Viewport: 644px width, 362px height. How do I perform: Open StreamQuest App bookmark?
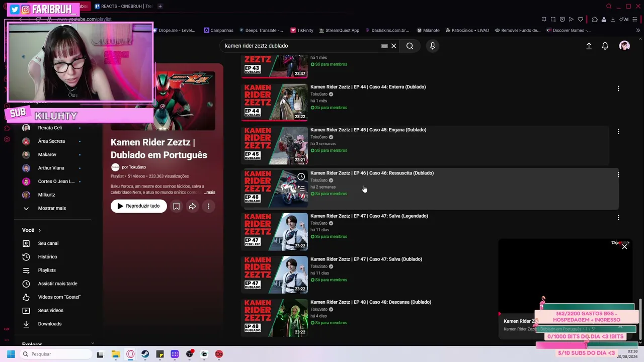[339, 30]
